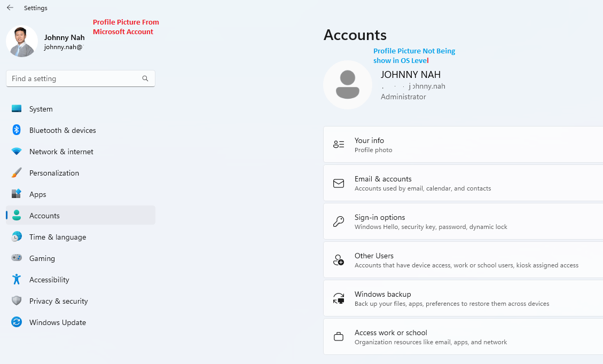
Task: Select the Accessibility person icon
Action: tap(16, 280)
